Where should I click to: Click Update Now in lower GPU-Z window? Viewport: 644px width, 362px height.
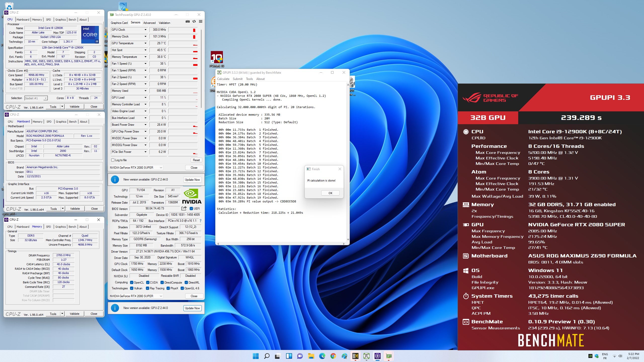pyautogui.click(x=192, y=308)
